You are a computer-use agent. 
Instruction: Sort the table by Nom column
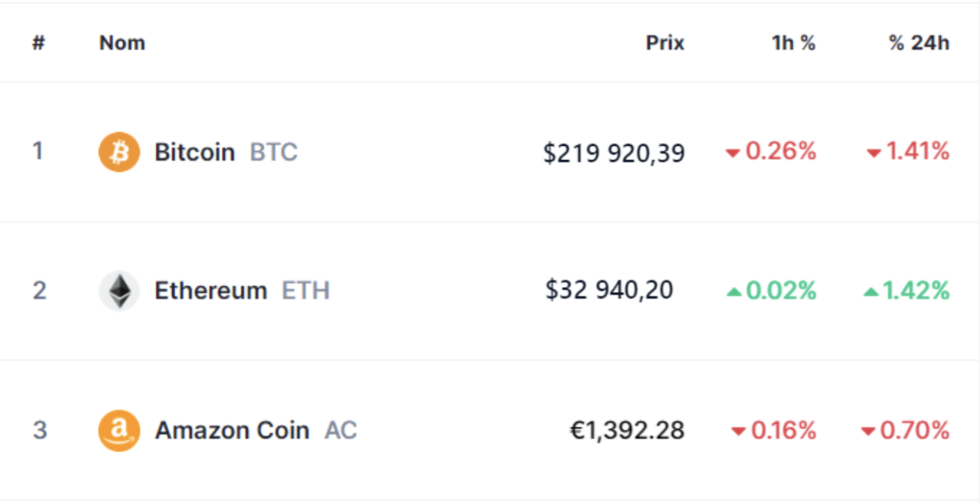[122, 43]
